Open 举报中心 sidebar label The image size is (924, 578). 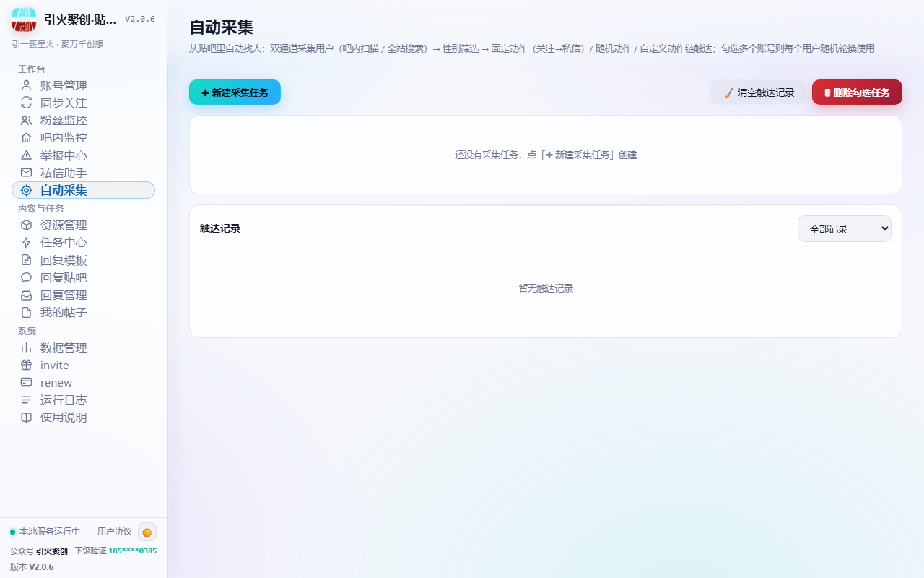pyautogui.click(x=64, y=155)
